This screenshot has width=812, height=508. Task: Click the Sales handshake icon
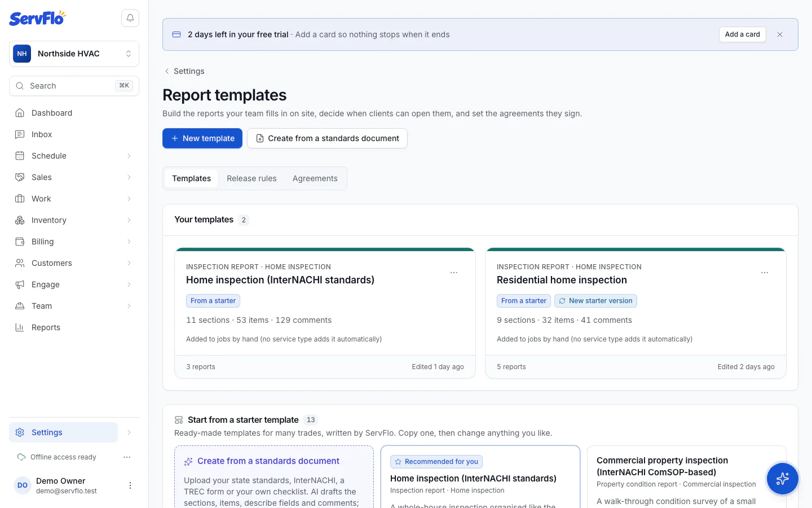pyautogui.click(x=20, y=177)
